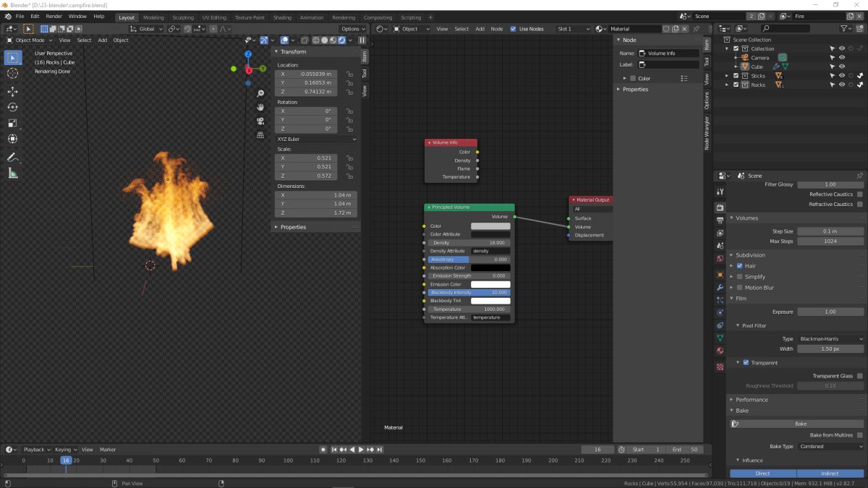Image resolution: width=868 pixels, height=488 pixels.
Task: Toggle visibility of the Rocks collection checkbox
Action: point(736,85)
